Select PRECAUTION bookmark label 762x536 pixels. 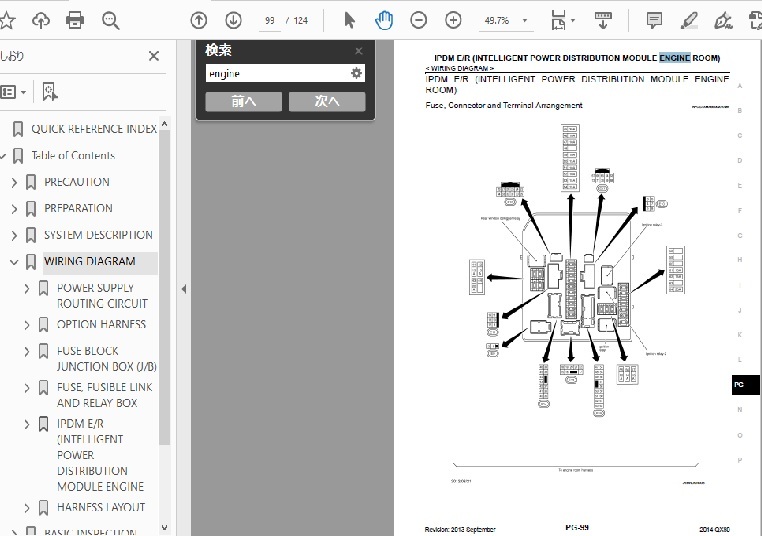click(x=77, y=182)
